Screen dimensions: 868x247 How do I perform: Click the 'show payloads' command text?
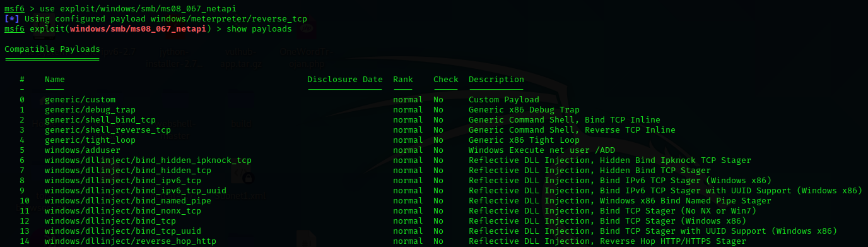click(259, 29)
